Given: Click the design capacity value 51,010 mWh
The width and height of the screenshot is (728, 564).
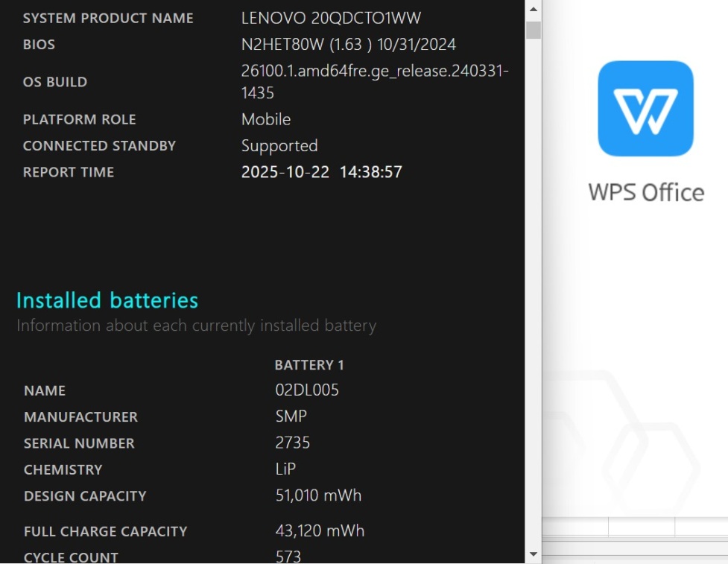Looking at the screenshot, I should [x=318, y=495].
